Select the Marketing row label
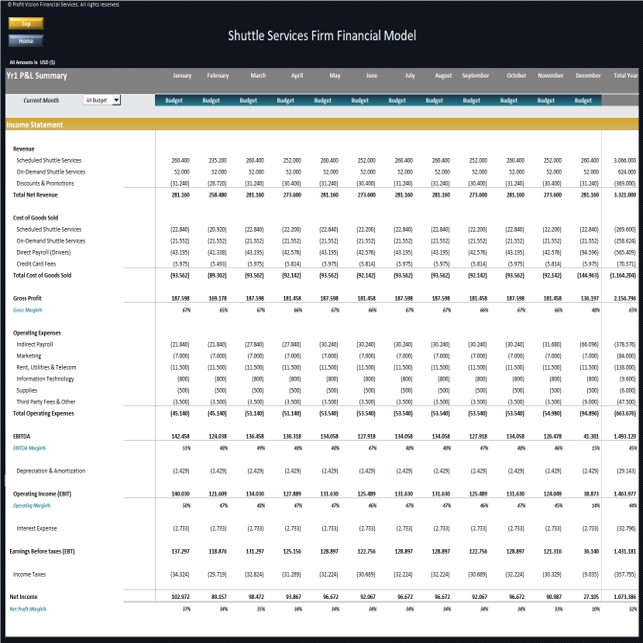This screenshot has height=643, width=643. click(29, 356)
